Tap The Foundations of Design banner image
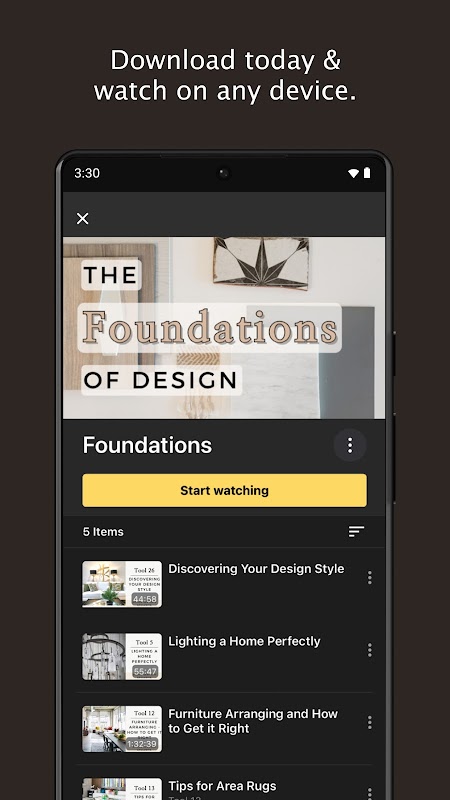Viewport: 450px width, 800px height. (x=224, y=328)
